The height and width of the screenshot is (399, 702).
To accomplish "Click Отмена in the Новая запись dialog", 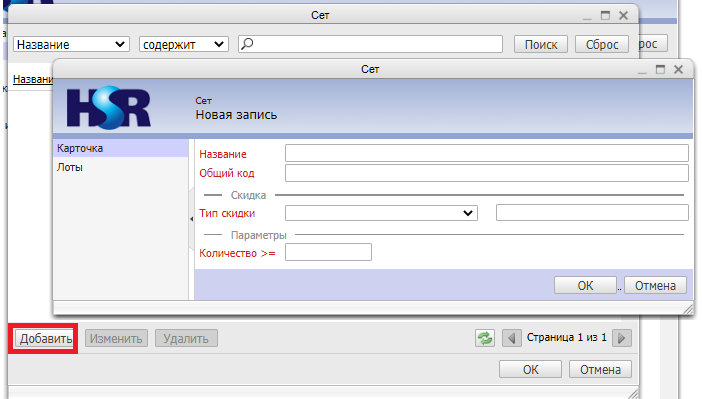I will point(655,285).
